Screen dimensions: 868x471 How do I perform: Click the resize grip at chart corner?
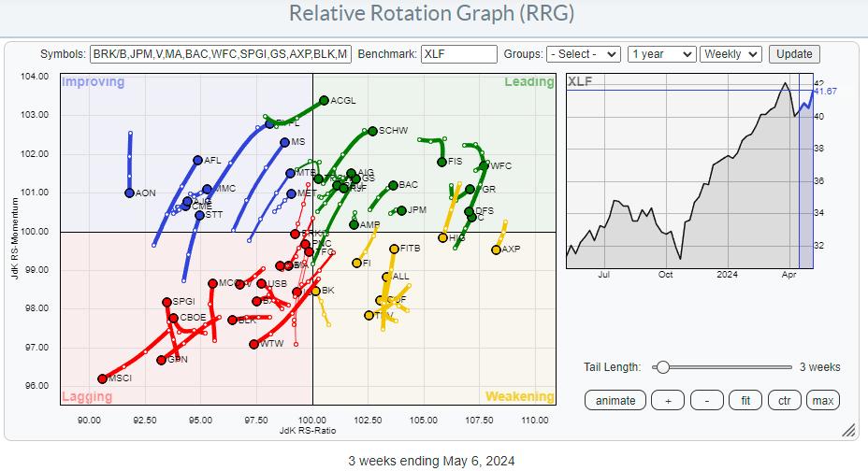click(x=847, y=431)
